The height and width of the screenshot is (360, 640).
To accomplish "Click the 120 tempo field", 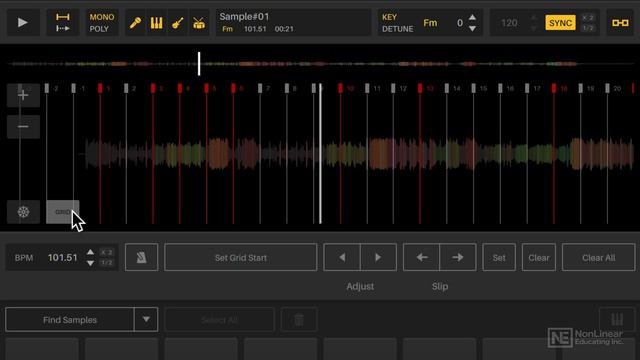I will pyautogui.click(x=509, y=23).
